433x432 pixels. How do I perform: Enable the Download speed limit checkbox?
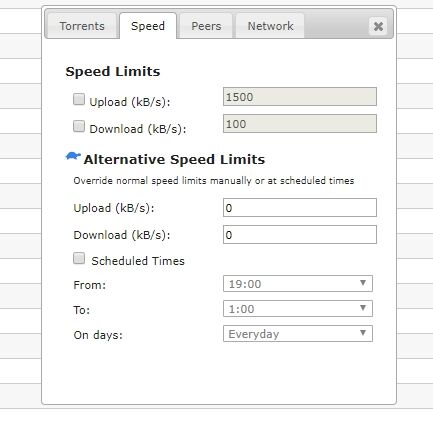79,126
